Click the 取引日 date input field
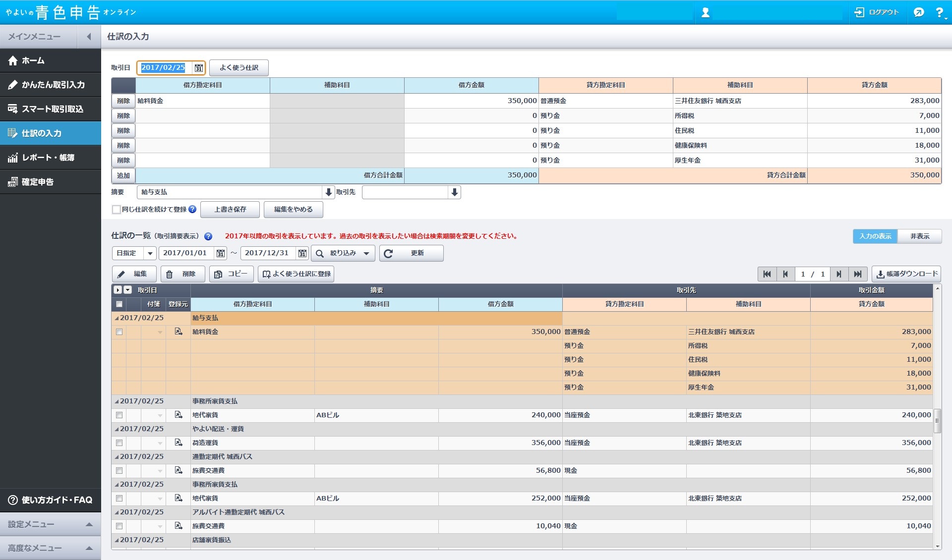 coord(165,68)
